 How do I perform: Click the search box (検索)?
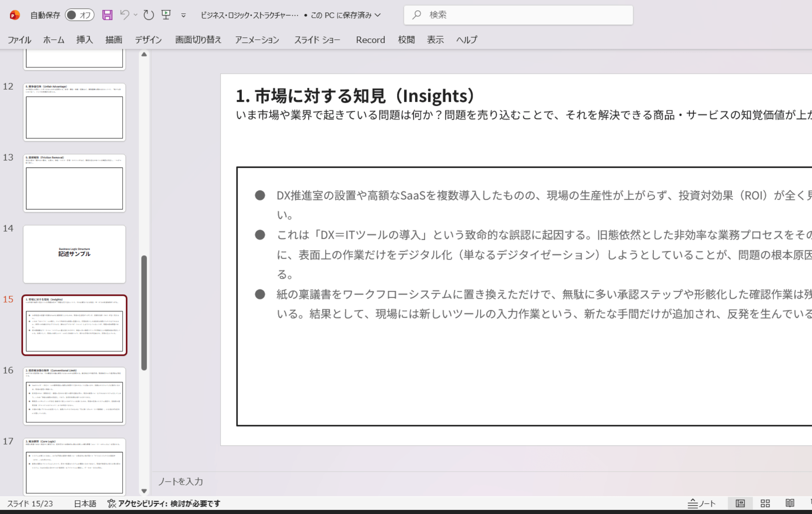(518, 15)
